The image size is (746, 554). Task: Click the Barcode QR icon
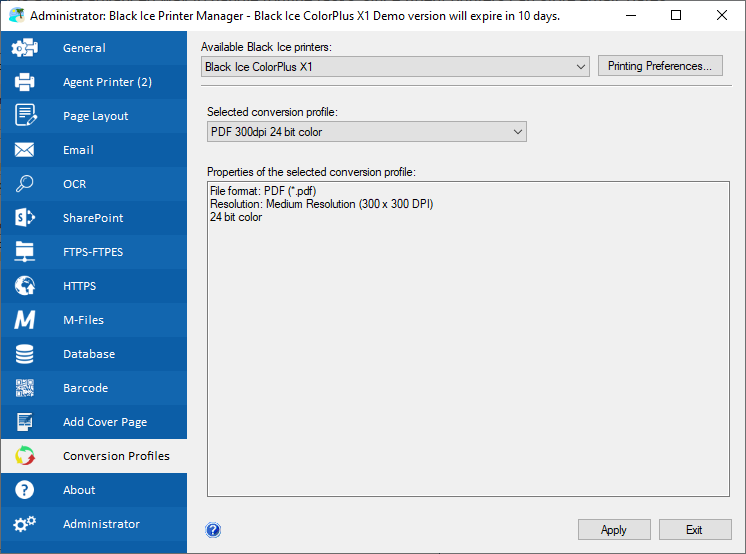pyautogui.click(x=25, y=388)
